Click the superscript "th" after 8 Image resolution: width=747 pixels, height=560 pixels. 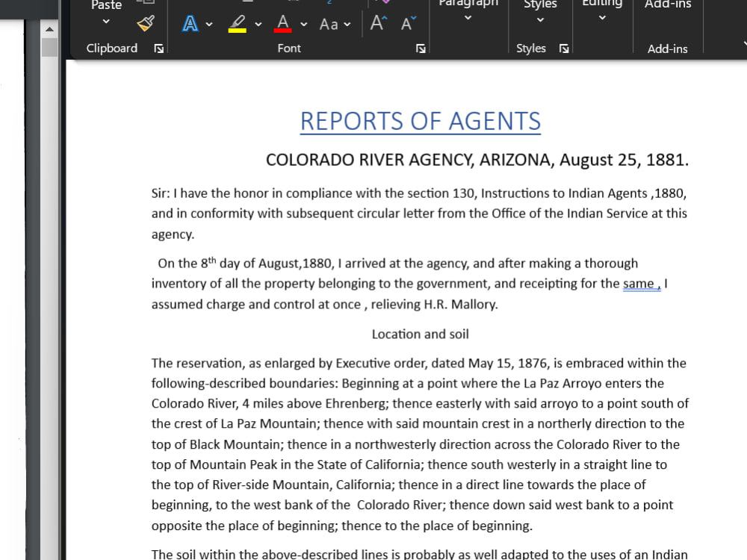[x=212, y=260]
